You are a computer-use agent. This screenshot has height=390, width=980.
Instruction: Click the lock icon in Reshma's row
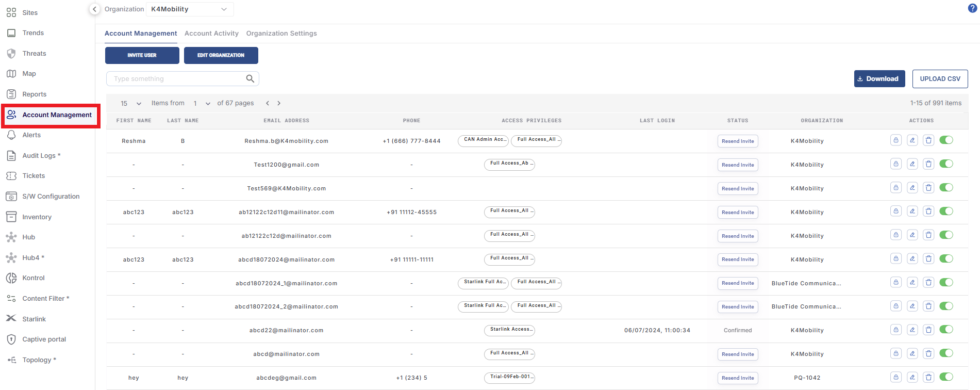click(x=895, y=140)
